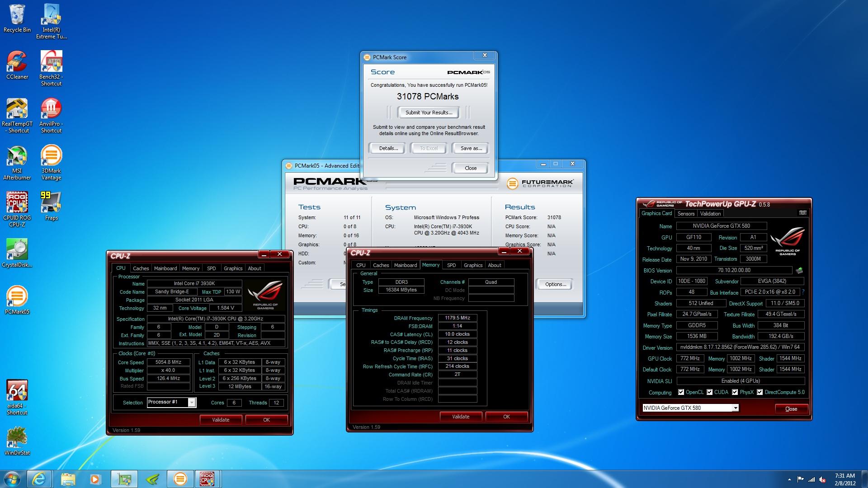Click Validate in right CPU-Z window
The width and height of the screenshot is (868, 488).
click(461, 417)
